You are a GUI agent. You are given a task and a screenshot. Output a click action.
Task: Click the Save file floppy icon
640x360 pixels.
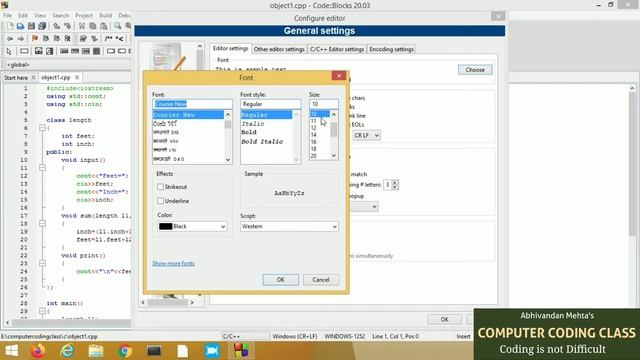31,26
